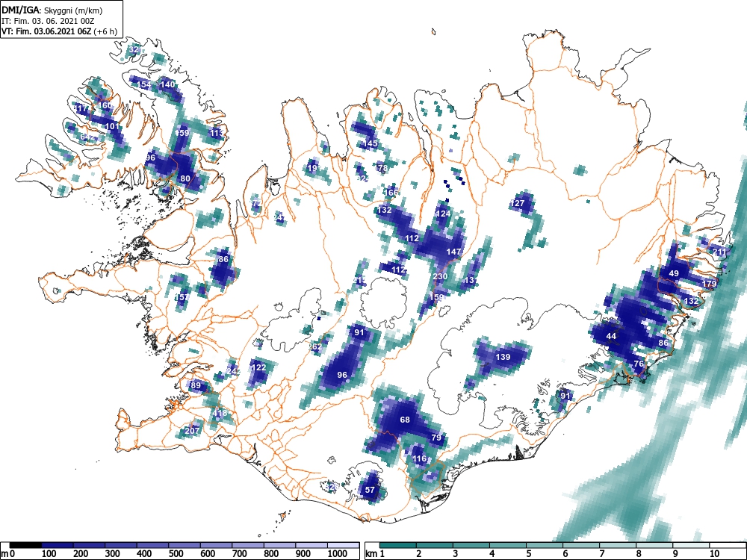Click the 140 visibility value in the Westfjords

(x=167, y=85)
